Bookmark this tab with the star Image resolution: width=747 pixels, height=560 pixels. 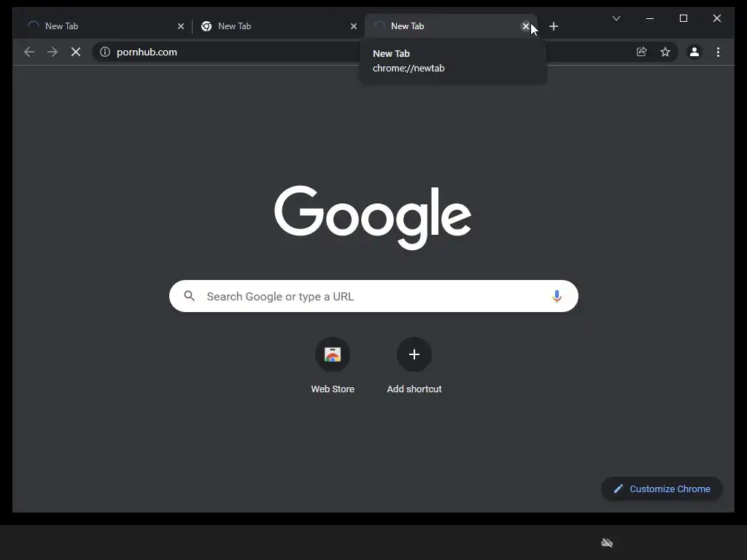(665, 52)
